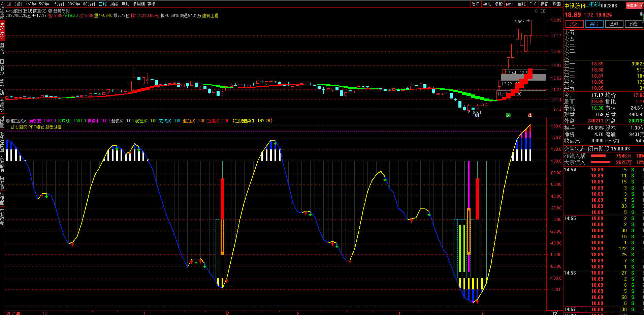Open the 趋势研判 indicator dropdown arrow
The width and height of the screenshot is (644, 315).
(50, 11)
